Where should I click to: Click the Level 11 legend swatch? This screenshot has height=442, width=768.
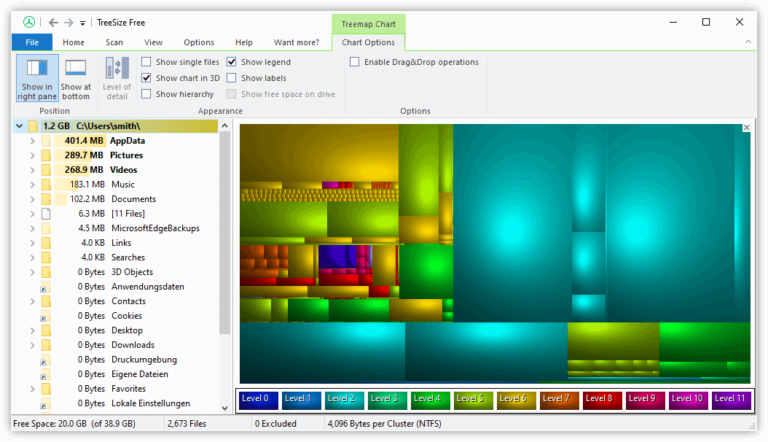[x=731, y=400]
